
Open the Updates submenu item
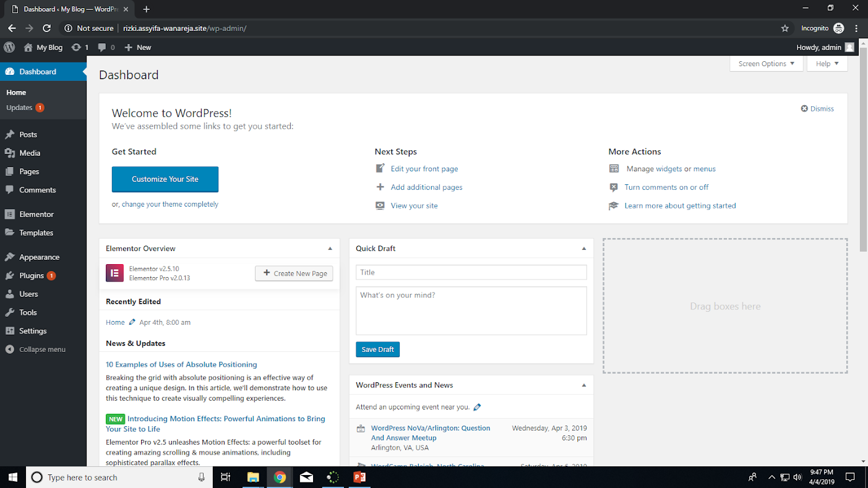19,108
